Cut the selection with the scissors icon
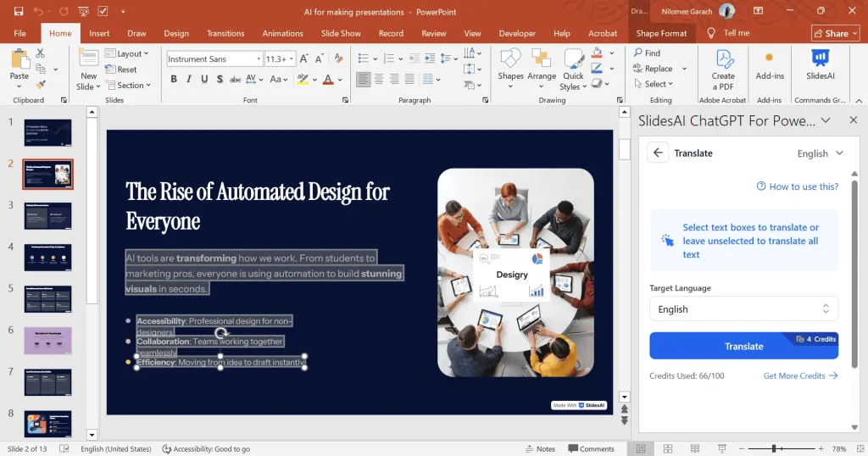868x456 pixels. point(40,53)
